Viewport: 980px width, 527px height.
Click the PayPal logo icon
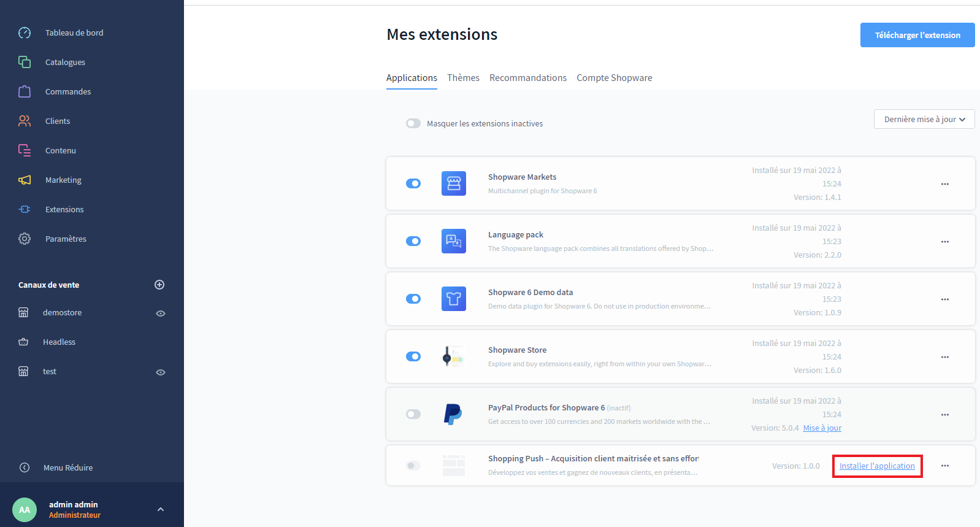pos(454,414)
